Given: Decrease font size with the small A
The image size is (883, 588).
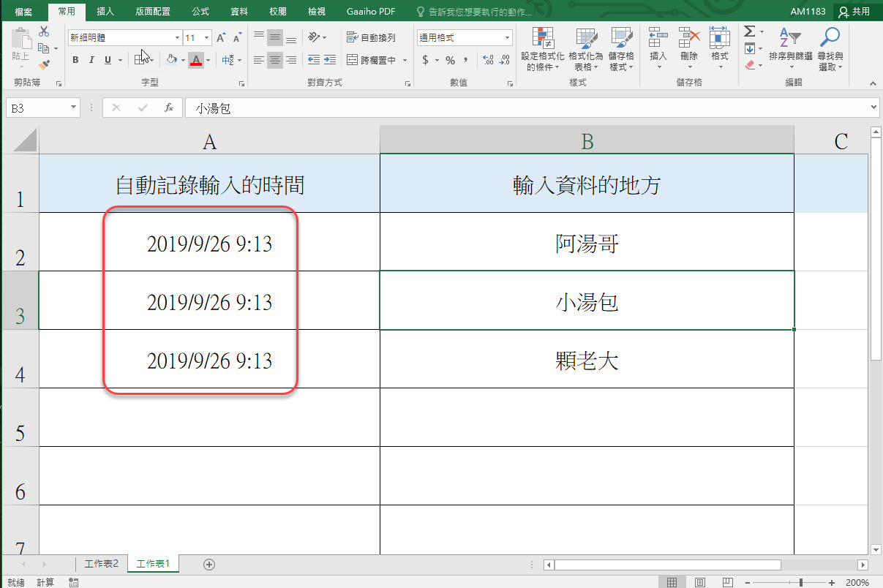Looking at the screenshot, I should point(238,37).
